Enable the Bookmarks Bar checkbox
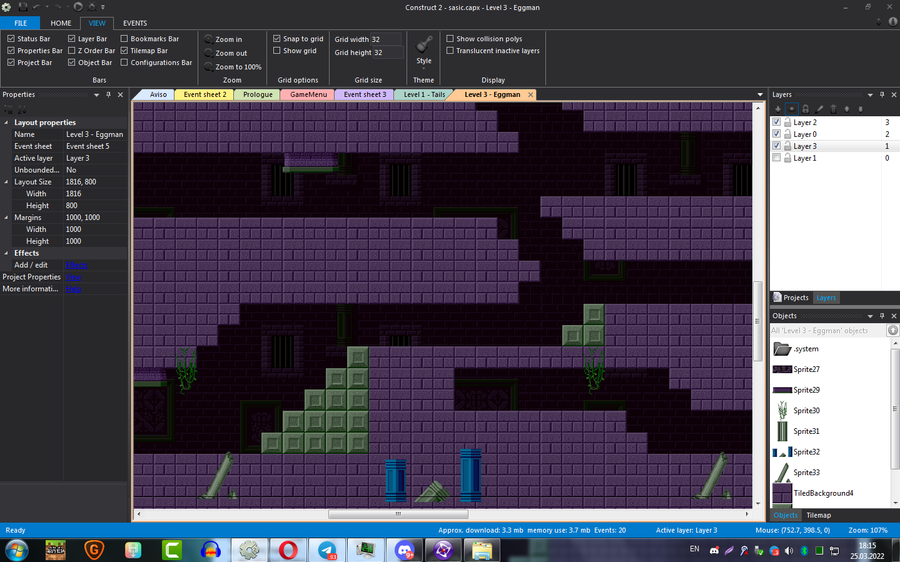900x562 pixels. coord(124,38)
